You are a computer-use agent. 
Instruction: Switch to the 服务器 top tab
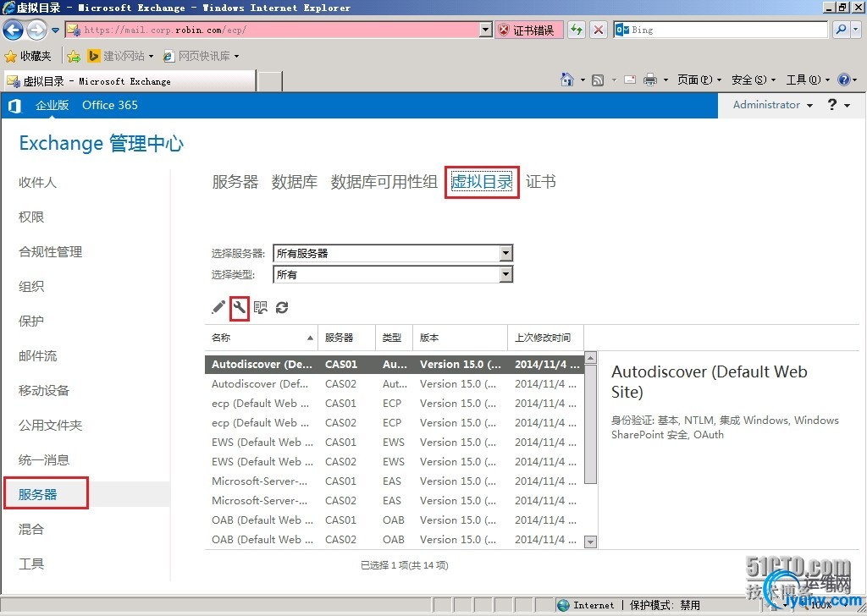235,182
